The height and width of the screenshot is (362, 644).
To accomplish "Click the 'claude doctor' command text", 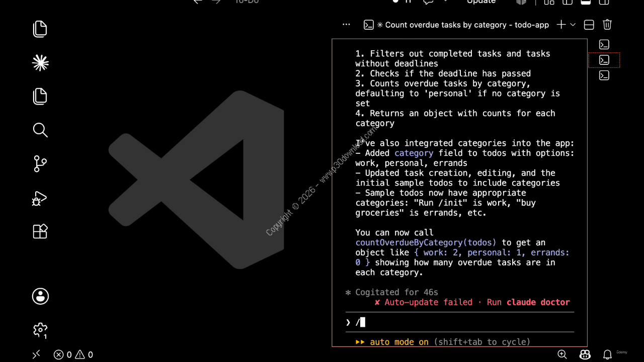I will pyautogui.click(x=538, y=302).
